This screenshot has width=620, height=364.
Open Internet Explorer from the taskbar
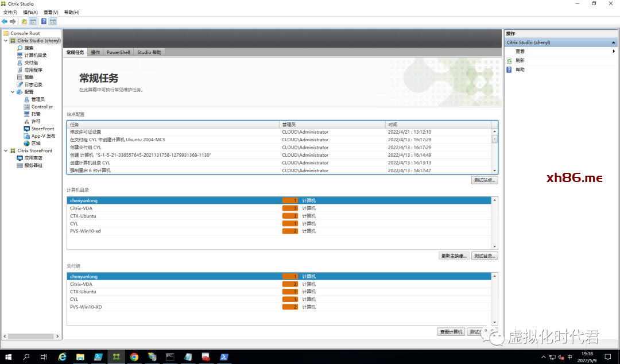(x=62, y=357)
